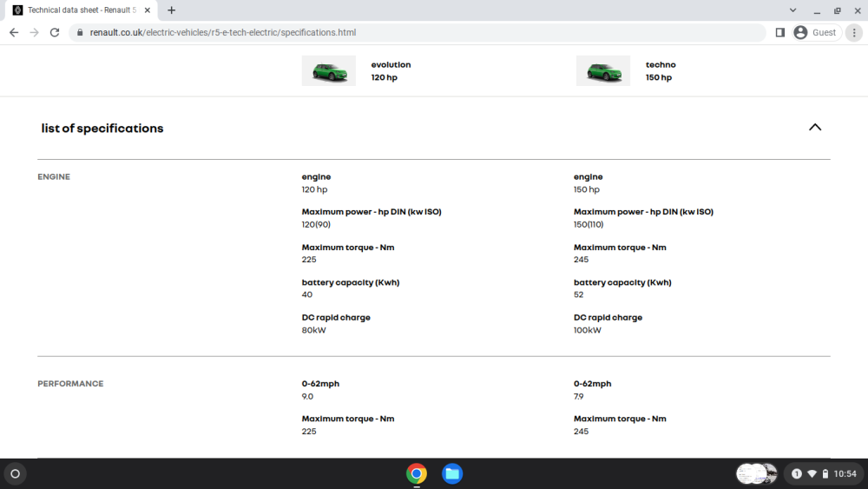Click the 'list of specifications' title
868x489 pixels.
tap(102, 129)
